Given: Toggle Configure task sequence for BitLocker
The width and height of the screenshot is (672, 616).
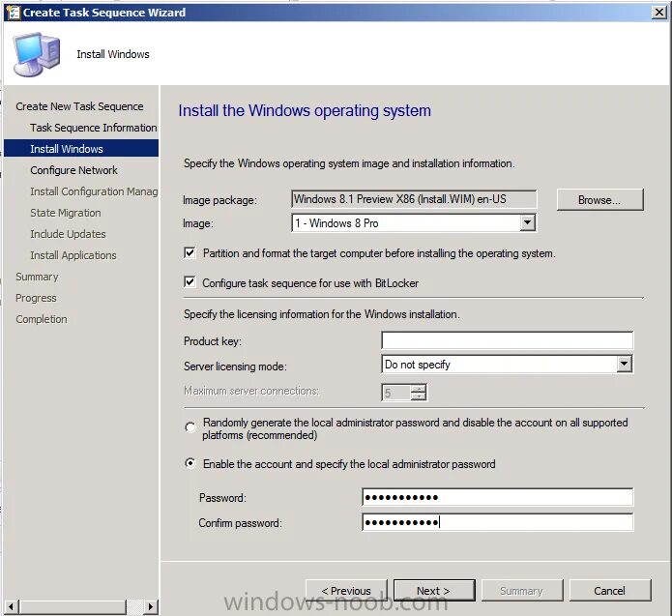Looking at the screenshot, I should point(190,282).
